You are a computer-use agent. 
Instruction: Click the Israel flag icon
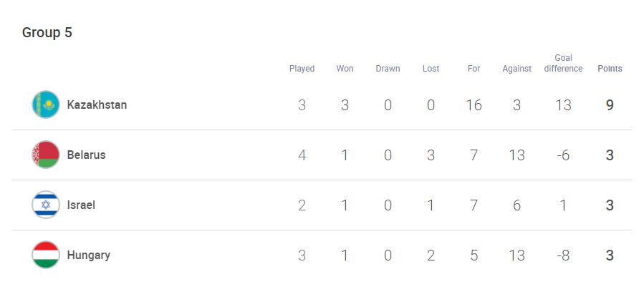pyautogui.click(x=46, y=205)
